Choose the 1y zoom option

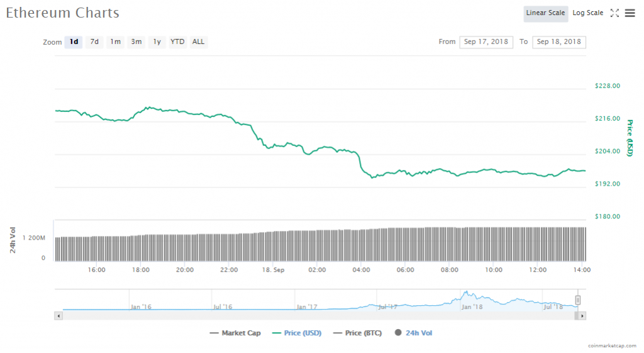coord(157,42)
